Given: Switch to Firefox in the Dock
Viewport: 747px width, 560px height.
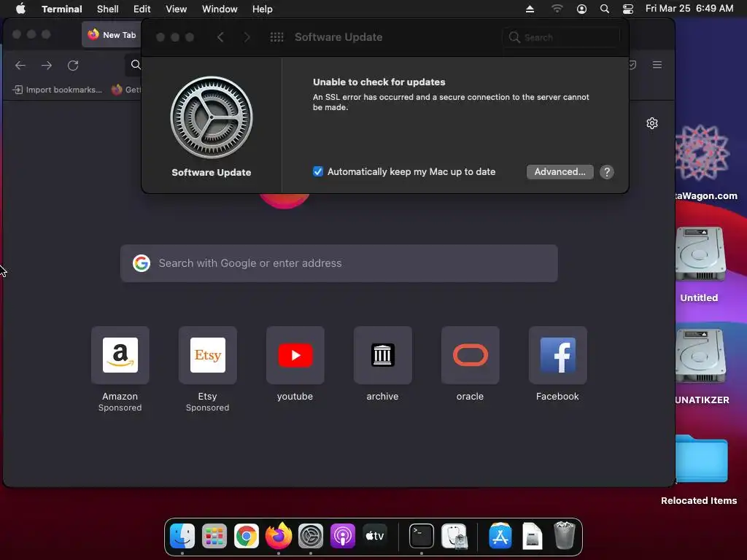Looking at the screenshot, I should (x=279, y=536).
